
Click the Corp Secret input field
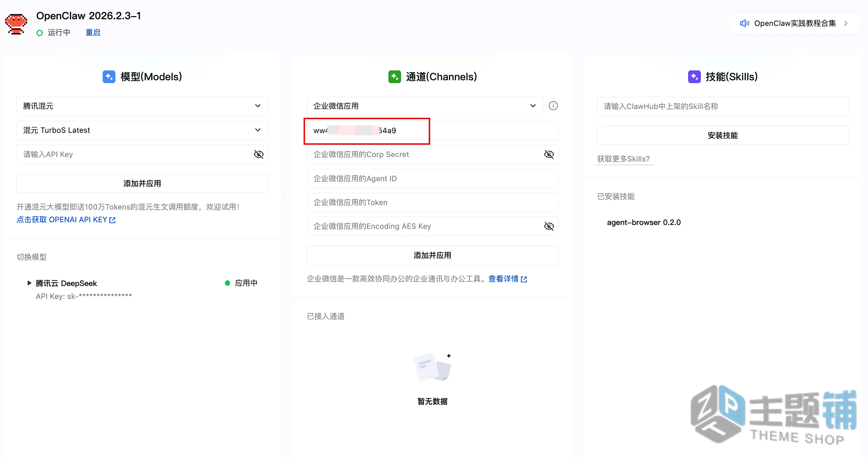(x=433, y=154)
